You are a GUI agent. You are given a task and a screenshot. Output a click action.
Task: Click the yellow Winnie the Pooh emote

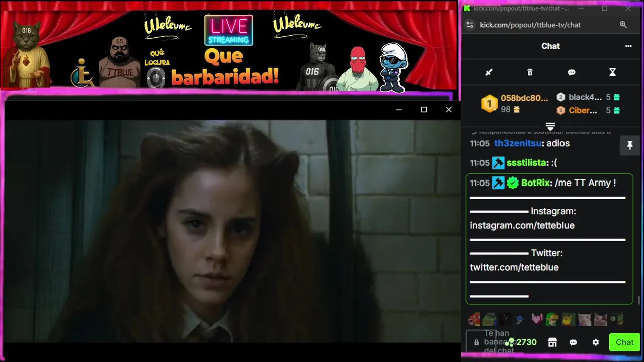[x=568, y=319]
